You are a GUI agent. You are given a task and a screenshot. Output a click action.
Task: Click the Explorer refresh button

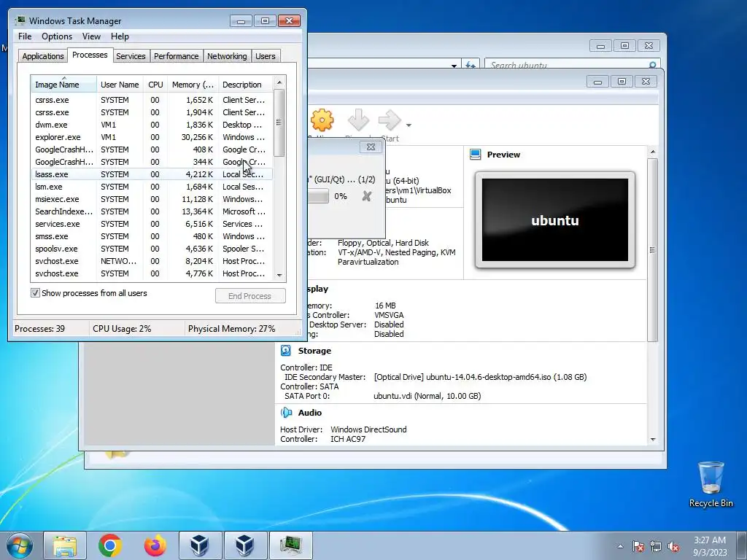click(471, 65)
